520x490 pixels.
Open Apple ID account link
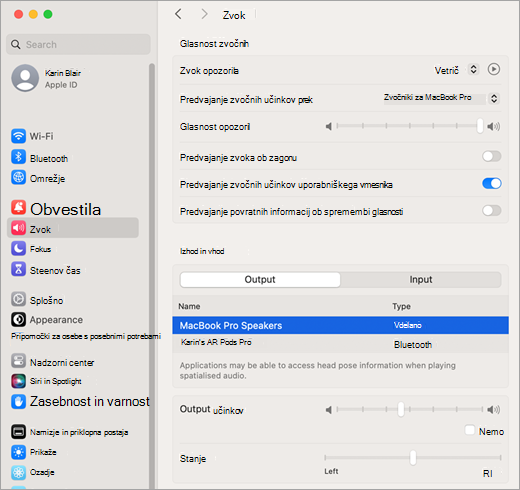(x=61, y=85)
